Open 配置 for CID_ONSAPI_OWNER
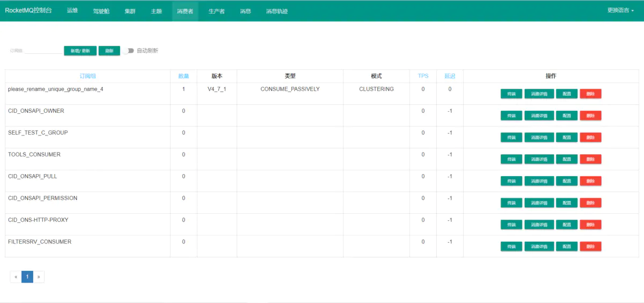644x303 pixels. [x=567, y=116]
